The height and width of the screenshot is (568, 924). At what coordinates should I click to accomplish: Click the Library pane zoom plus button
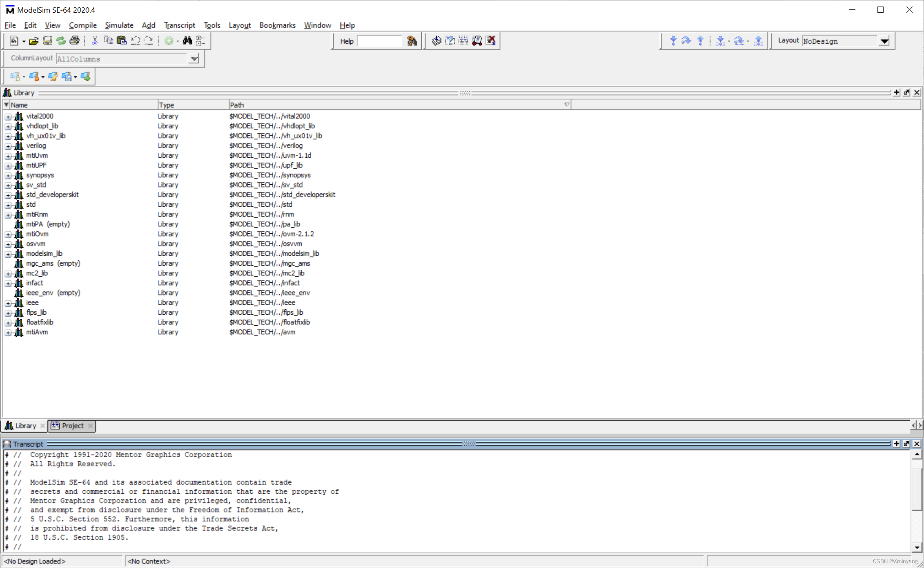point(897,92)
